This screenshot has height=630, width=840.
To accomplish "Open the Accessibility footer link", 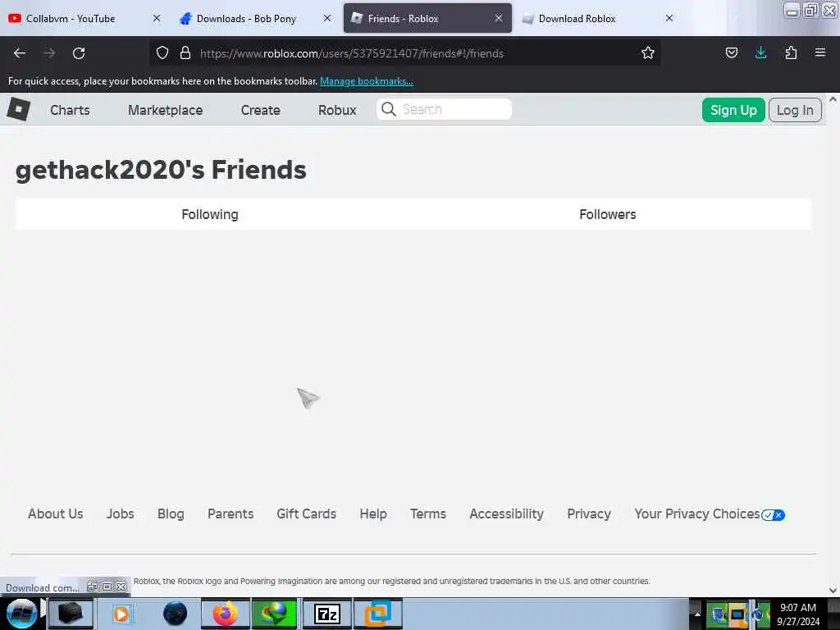I will pos(506,514).
